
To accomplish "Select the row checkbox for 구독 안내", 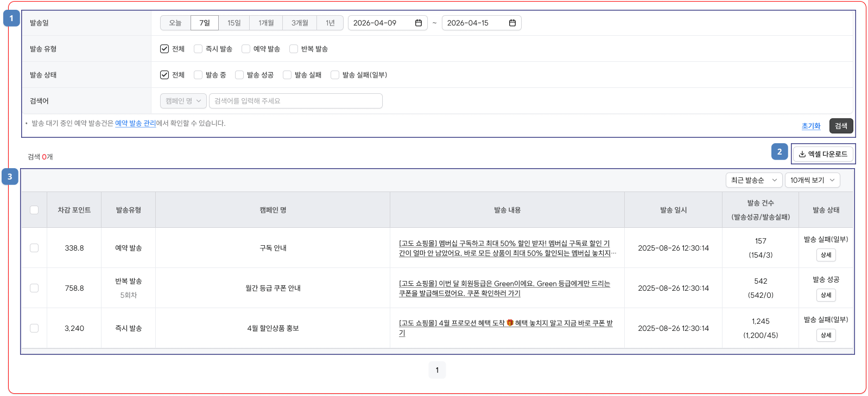I will [x=34, y=248].
